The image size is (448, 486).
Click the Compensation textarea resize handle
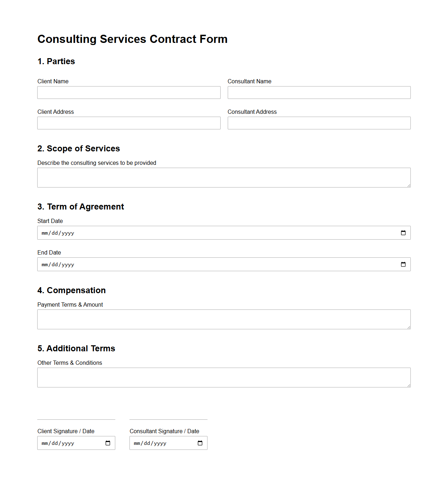[x=409, y=328]
